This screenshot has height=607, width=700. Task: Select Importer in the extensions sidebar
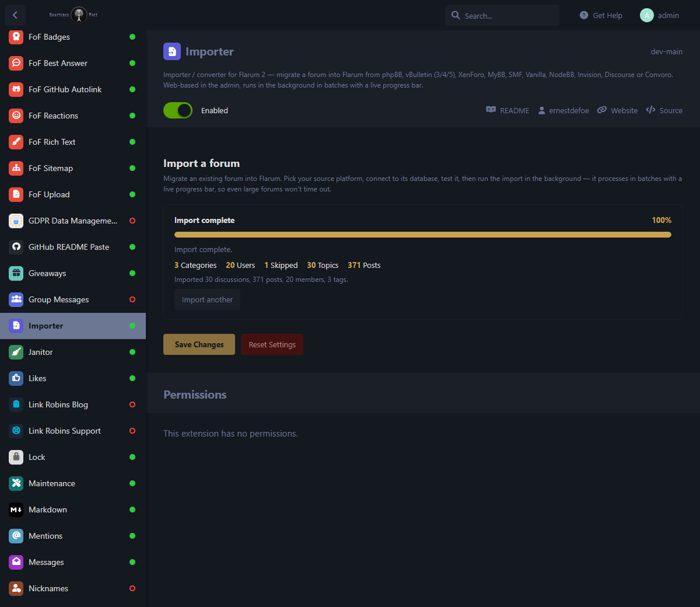coord(73,326)
